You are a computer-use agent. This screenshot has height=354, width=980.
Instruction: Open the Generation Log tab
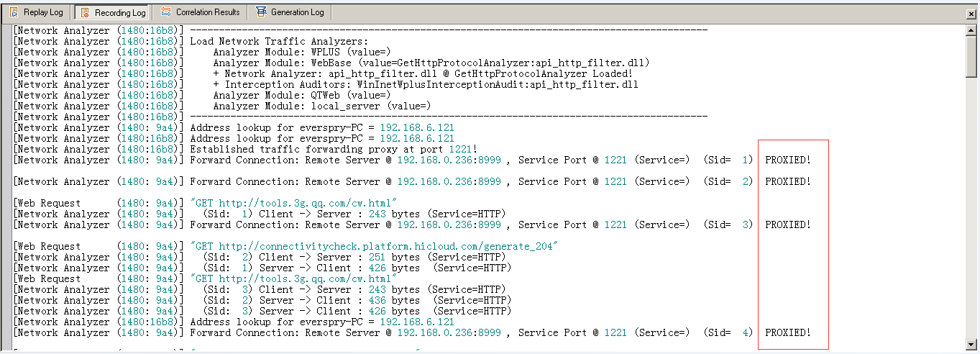tap(290, 12)
